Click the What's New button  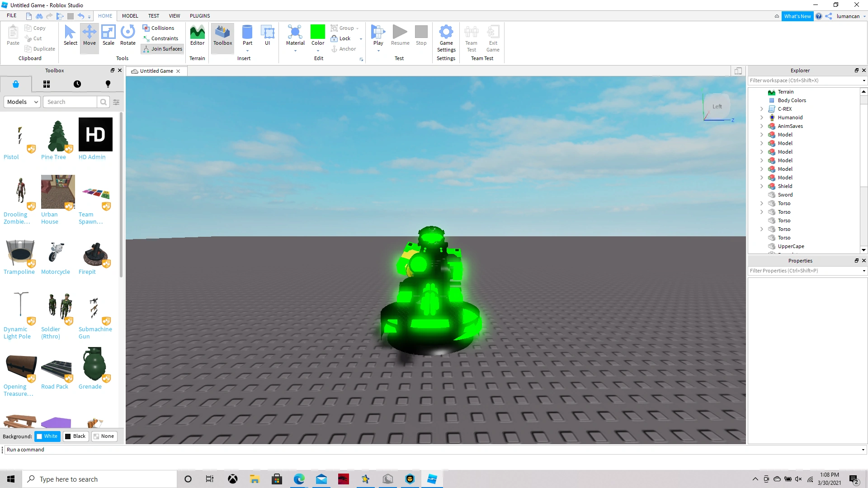pyautogui.click(x=797, y=16)
